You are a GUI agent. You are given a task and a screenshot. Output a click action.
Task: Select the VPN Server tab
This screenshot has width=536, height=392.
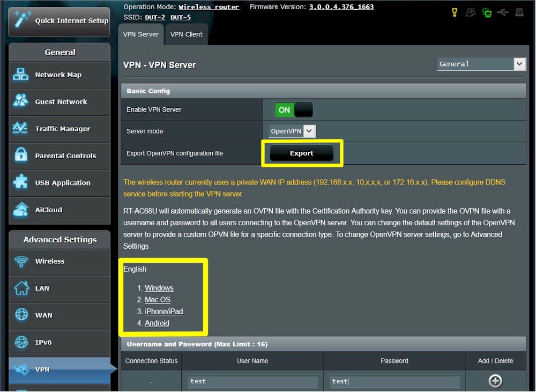coord(141,34)
